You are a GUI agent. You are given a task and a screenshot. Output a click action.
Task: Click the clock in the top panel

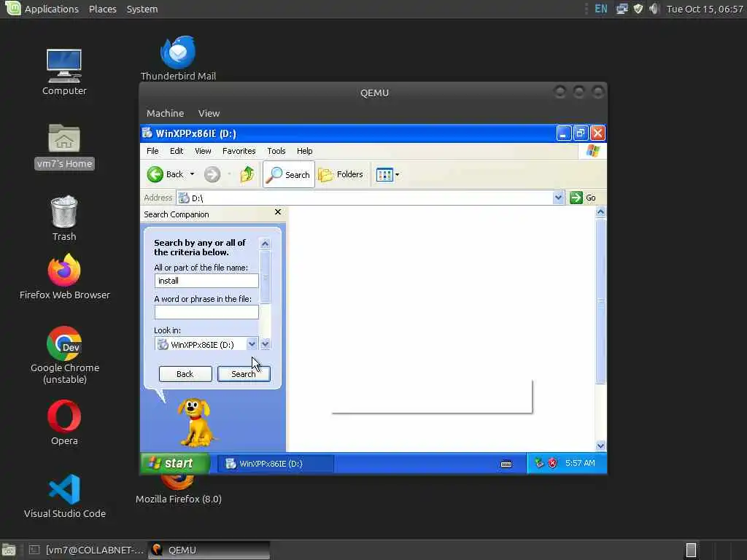click(x=705, y=9)
